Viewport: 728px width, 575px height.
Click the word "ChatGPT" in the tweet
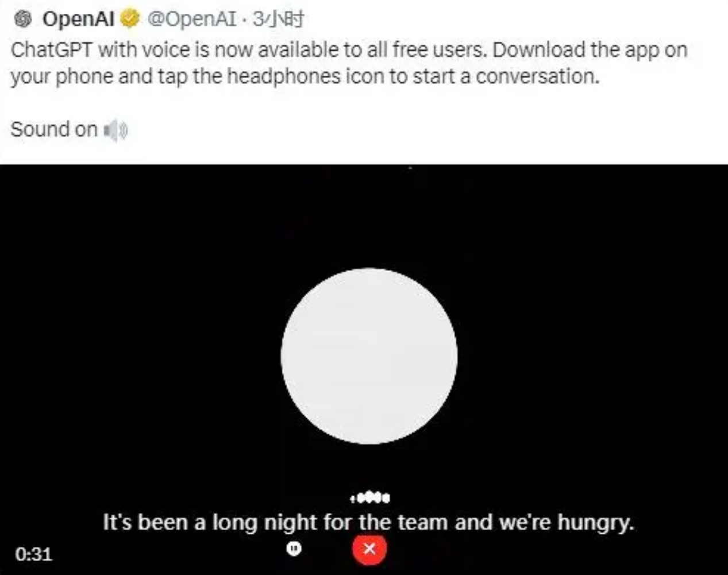click(51, 50)
